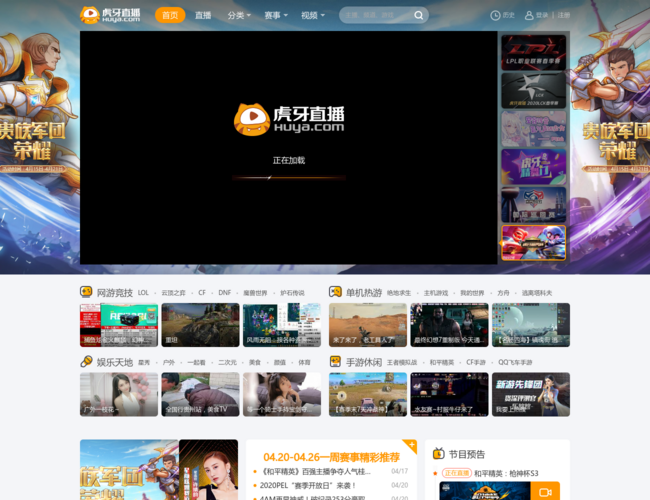Open the CF手游 category link
Image resolution: width=650 pixels, height=500 pixels.
coord(476,362)
